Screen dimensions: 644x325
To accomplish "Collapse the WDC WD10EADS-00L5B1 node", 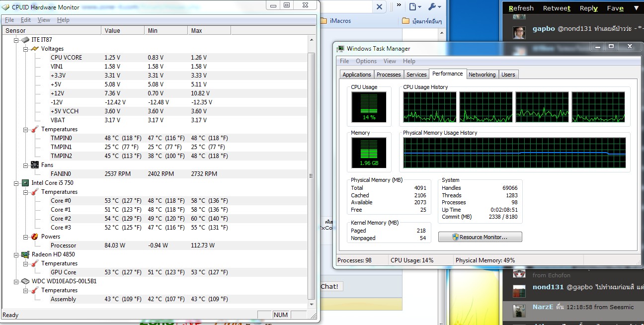I will point(16,281).
